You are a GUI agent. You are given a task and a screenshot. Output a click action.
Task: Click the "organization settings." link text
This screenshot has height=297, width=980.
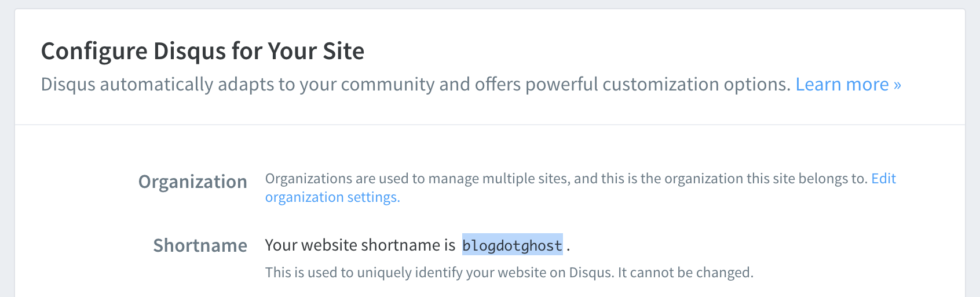point(332,197)
